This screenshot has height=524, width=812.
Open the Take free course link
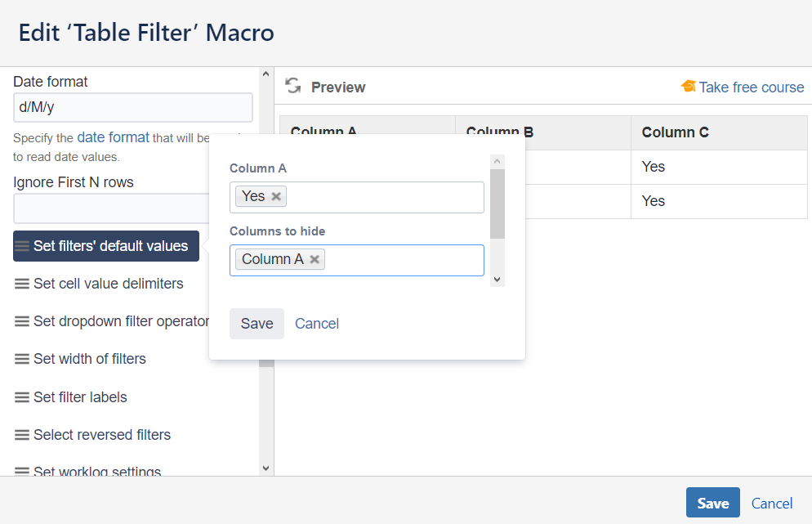pyautogui.click(x=751, y=87)
